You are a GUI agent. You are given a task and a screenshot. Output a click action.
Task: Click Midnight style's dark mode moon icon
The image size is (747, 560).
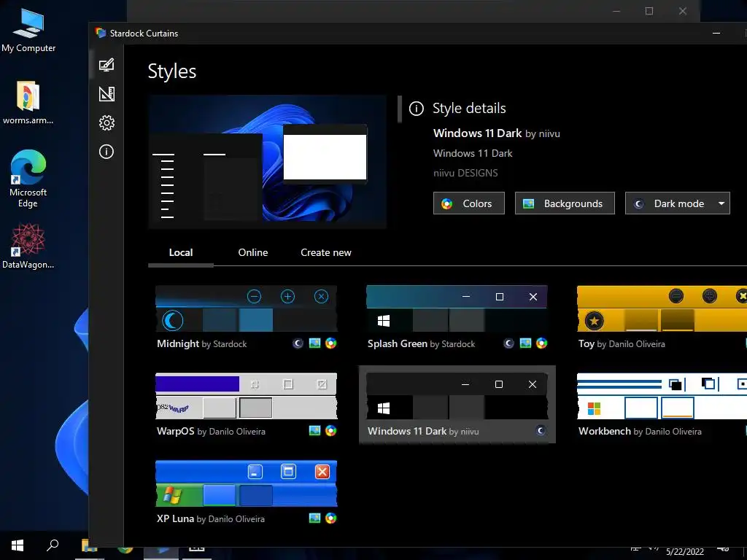(298, 343)
